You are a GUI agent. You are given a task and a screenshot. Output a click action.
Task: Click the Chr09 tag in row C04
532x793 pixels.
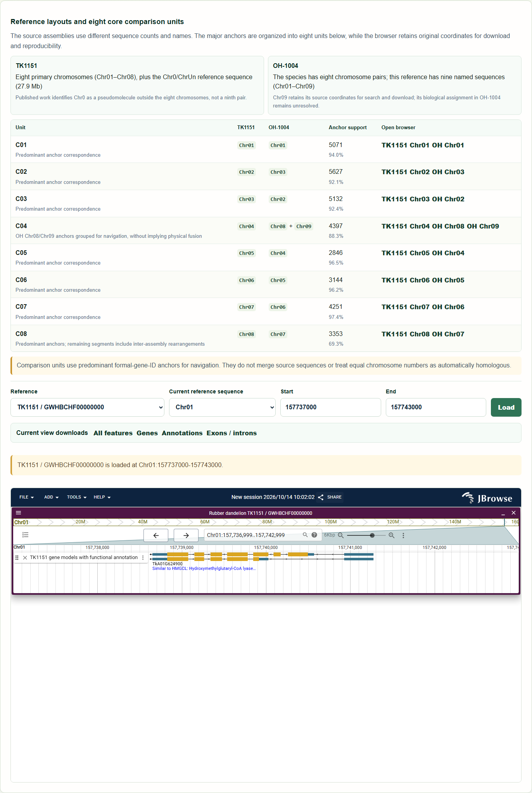pyautogui.click(x=304, y=226)
